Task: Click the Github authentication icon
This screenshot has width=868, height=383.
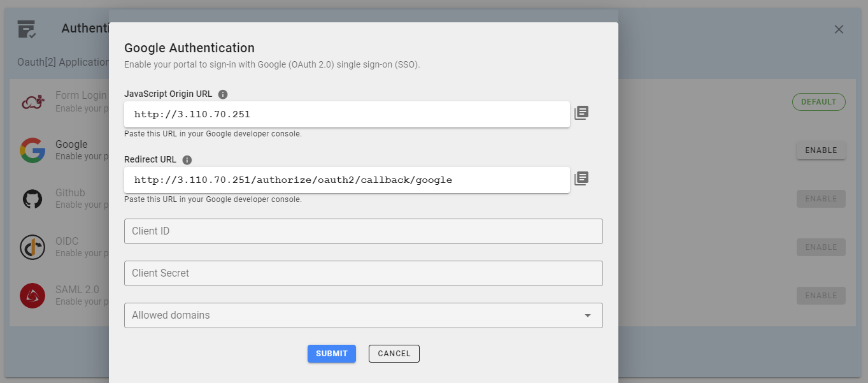Action: pos(32,198)
